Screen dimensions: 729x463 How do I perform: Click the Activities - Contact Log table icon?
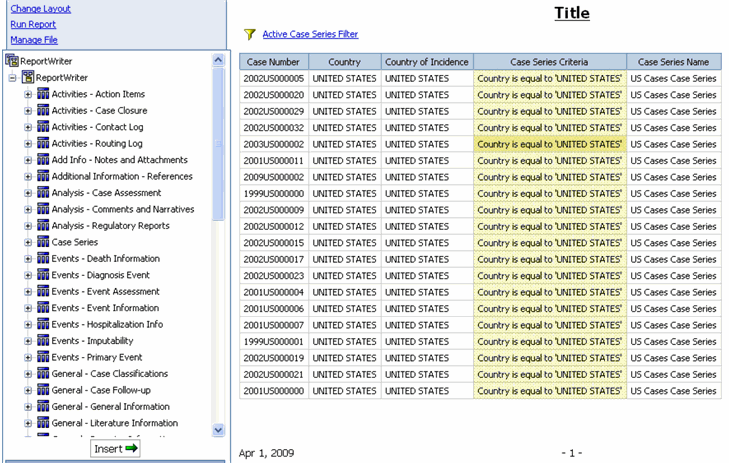(43, 127)
